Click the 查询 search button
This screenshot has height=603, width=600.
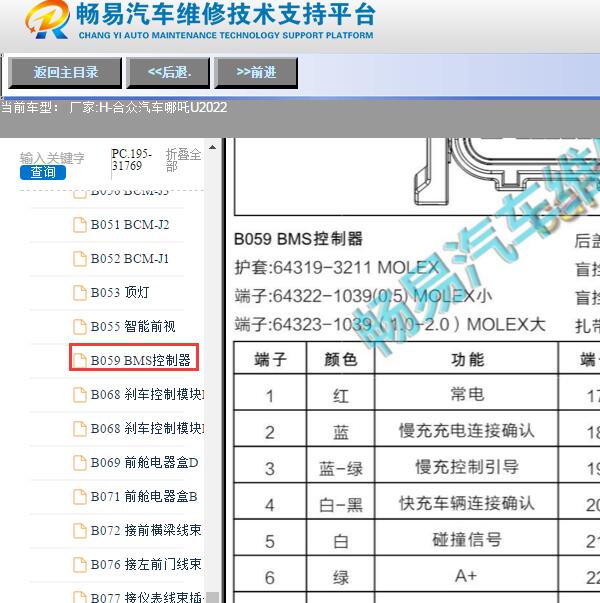(43, 172)
